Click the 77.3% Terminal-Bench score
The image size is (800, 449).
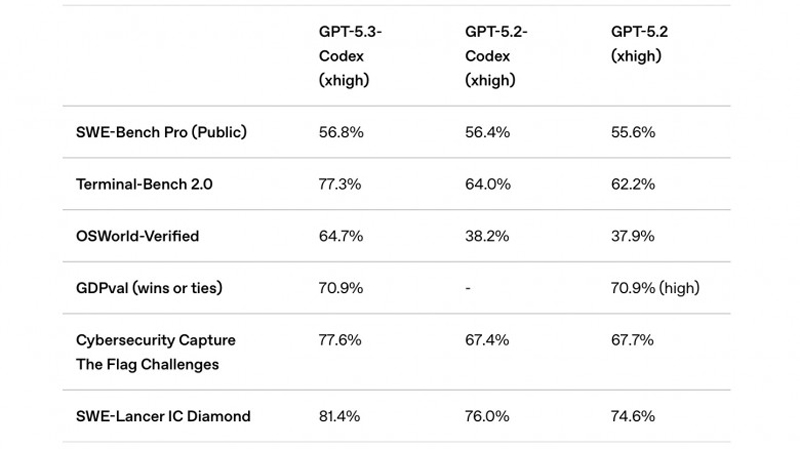click(x=339, y=184)
